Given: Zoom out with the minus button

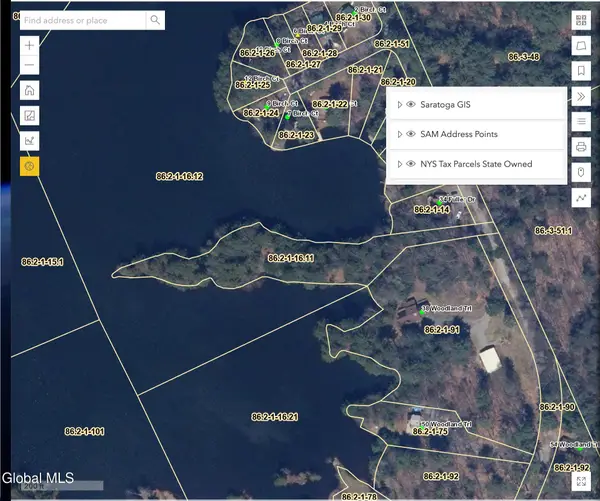Looking at the screenshot, I should point(29,66).
